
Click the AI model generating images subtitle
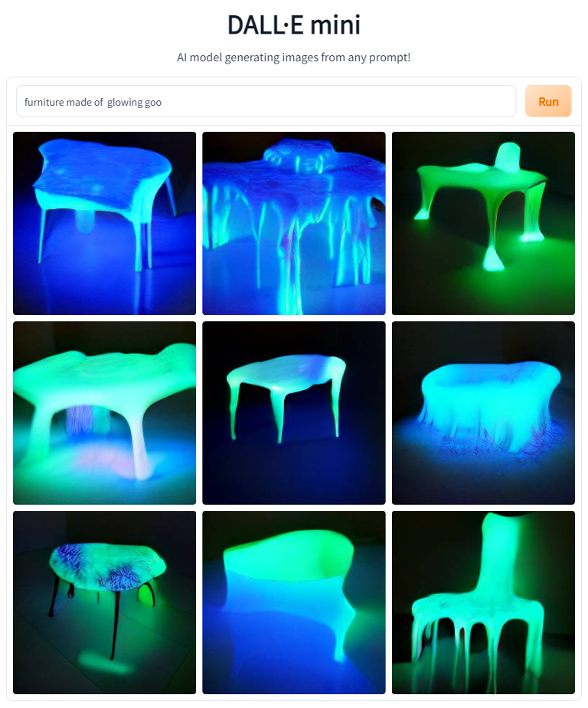pyautogui.click(x=294, y=57)
